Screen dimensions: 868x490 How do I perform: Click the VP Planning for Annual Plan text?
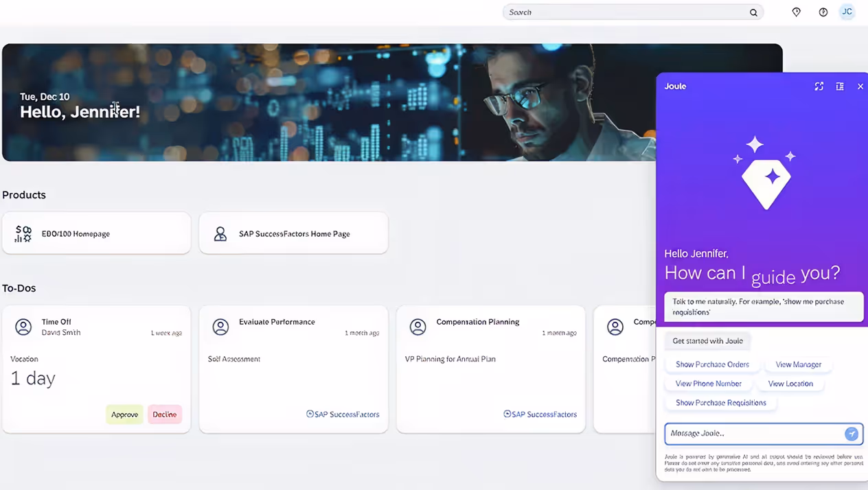[450, 359]
